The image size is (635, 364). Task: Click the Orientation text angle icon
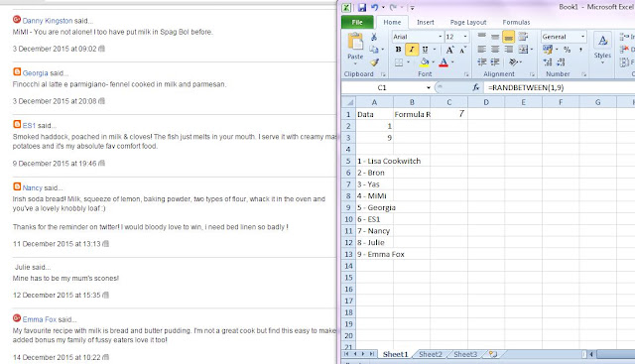pyautogui.click(x=513, y=61)
